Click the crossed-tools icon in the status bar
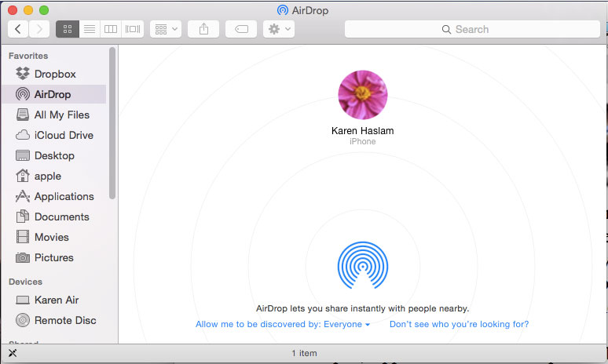This screenshot has width=608, height=364. point(13,353)
